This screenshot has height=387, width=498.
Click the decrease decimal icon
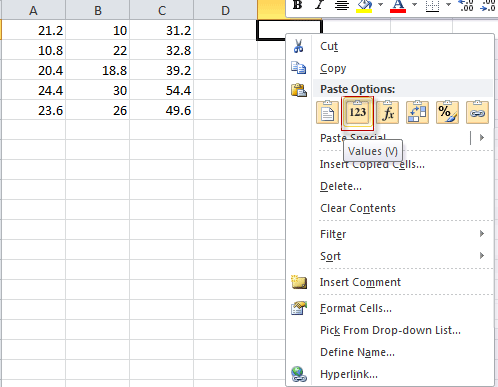pyautogui.click(x=488, y=5)
